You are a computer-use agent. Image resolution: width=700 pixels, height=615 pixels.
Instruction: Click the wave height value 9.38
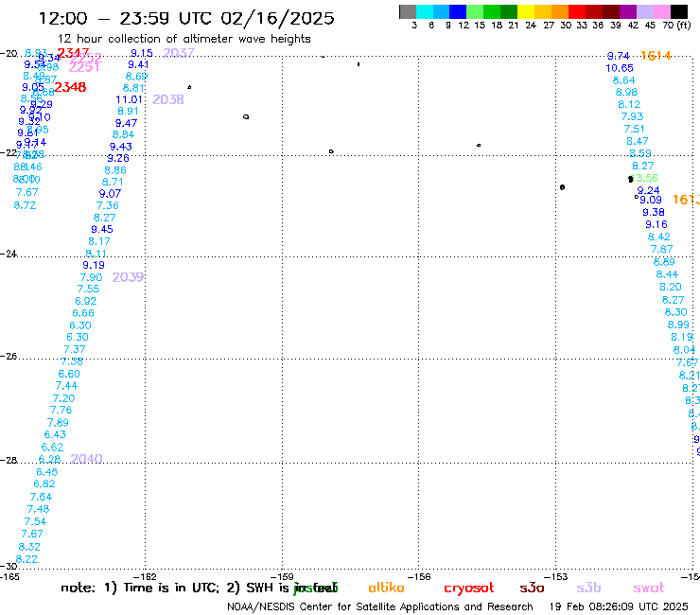point(654,213)
